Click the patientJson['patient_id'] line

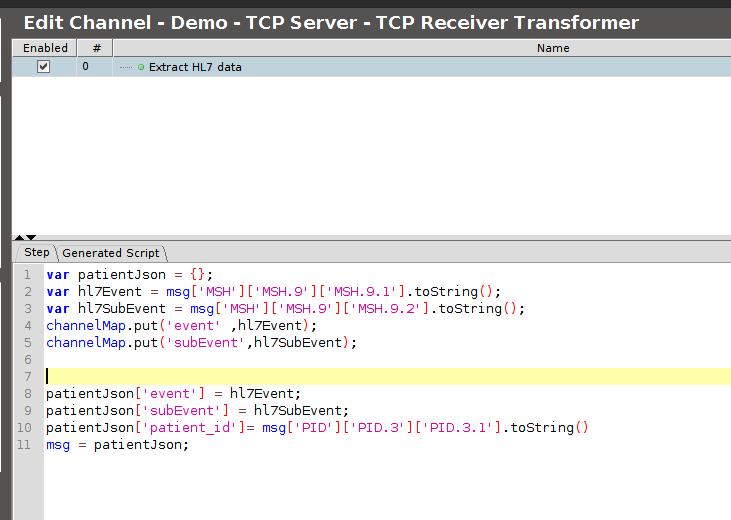[x=317, y=428]
